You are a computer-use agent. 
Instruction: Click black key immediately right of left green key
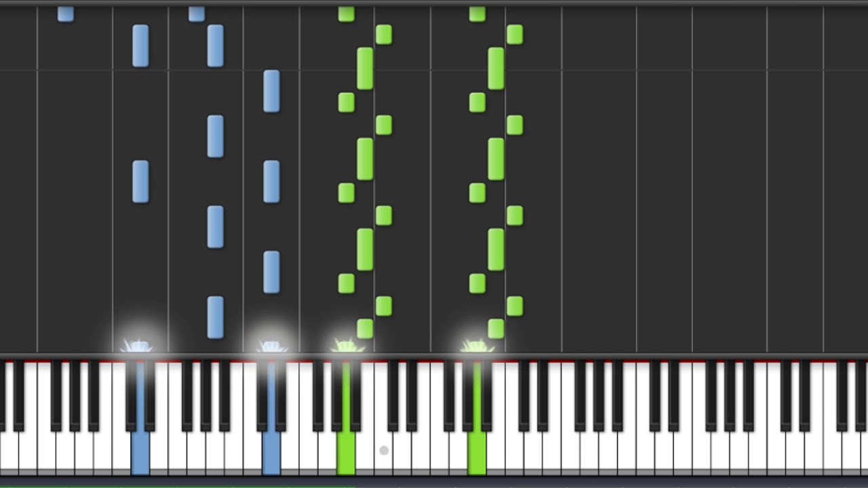click(x=355, y=396)
